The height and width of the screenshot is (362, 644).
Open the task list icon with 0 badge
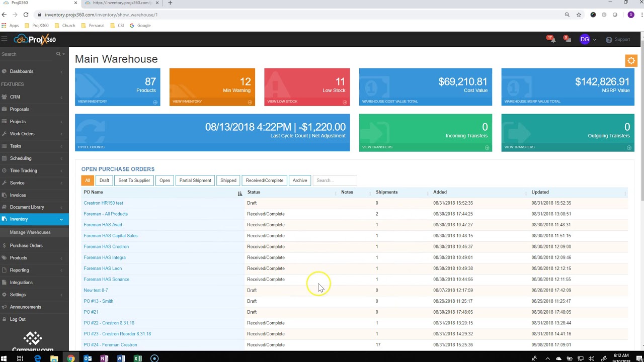tap(568, 39)
